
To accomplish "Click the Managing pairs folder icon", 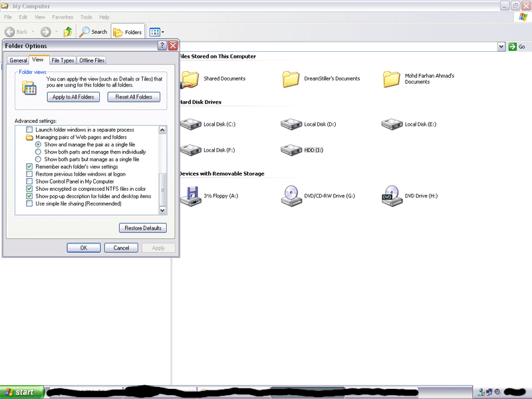I will pyautogui.click(x=29, y=137).
